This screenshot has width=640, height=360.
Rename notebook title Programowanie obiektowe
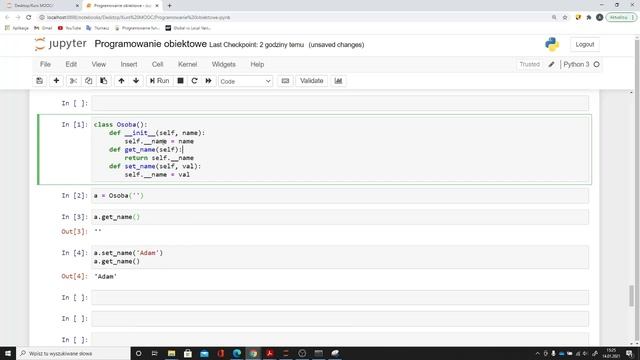(151, 44)
